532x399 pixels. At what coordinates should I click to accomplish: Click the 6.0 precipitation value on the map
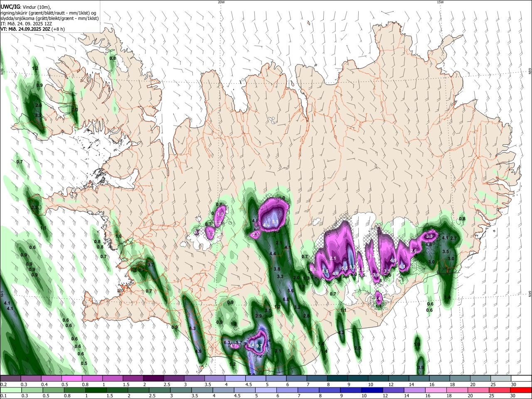286,299
